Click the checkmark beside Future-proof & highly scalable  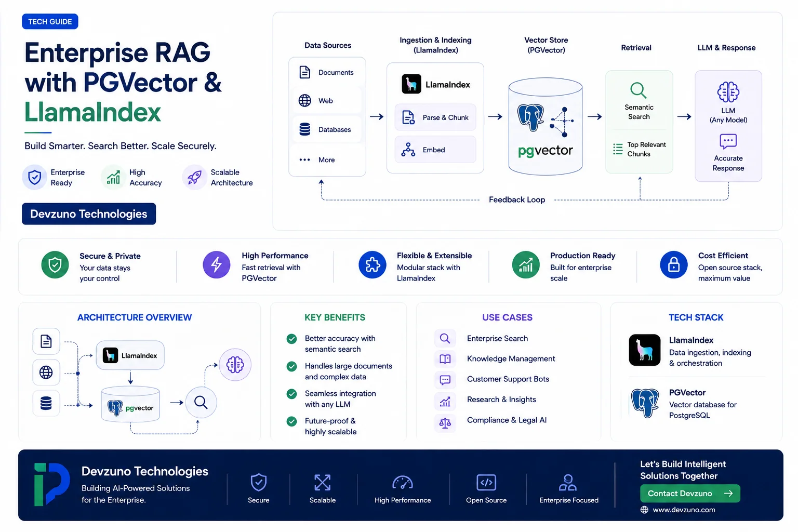coord(292,421)
